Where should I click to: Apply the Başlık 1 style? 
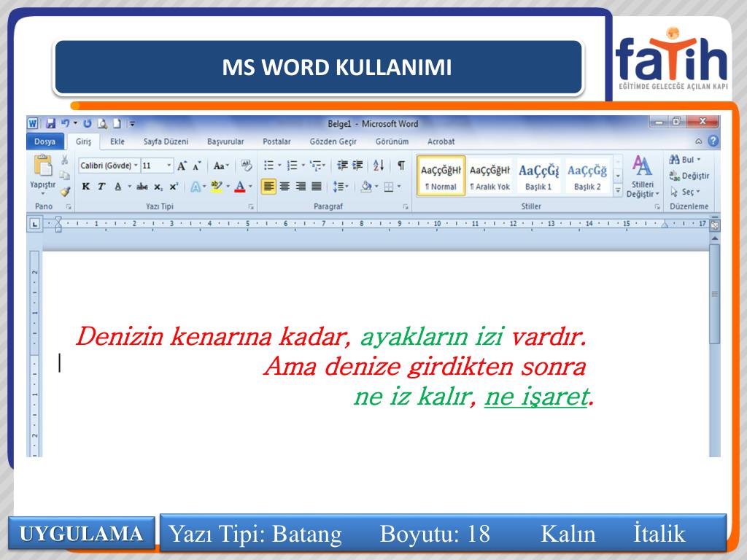click(x=538, y=176)
